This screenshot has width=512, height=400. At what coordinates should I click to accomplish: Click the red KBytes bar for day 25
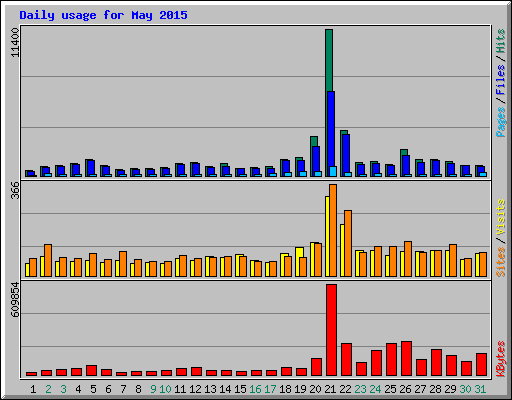[391, 360]
